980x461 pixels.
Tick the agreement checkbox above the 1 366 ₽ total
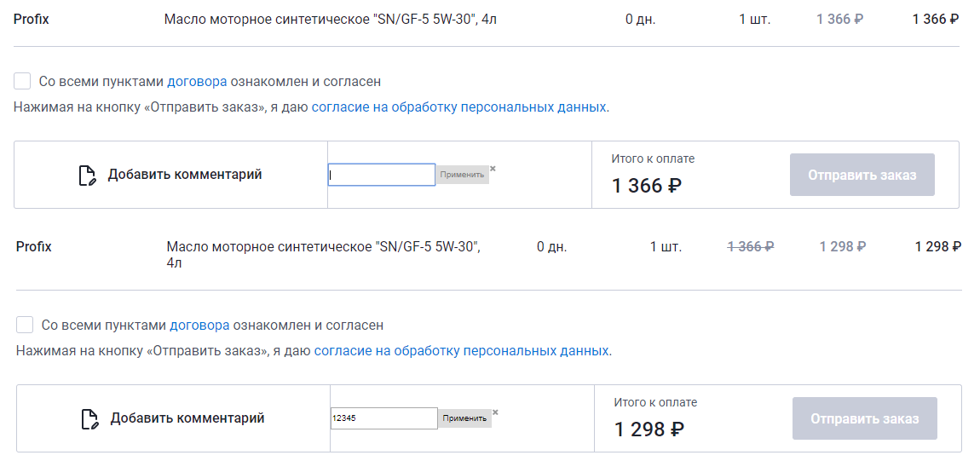click(22, 81)
